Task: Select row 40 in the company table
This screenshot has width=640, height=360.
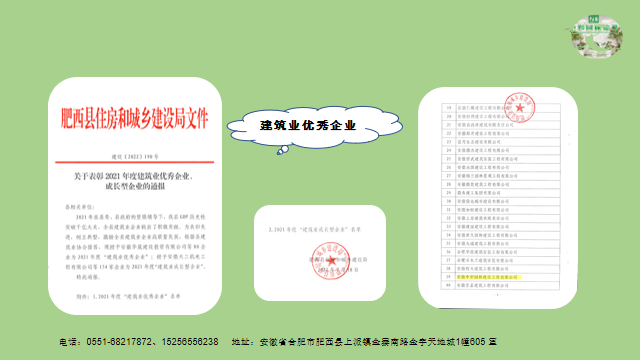Action: tap(501, 285)
